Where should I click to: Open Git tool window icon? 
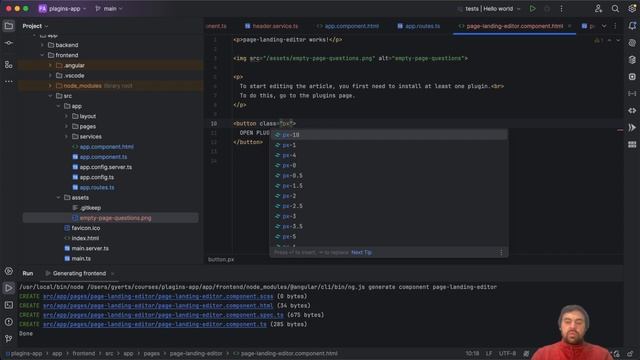[x=9, y=338]
